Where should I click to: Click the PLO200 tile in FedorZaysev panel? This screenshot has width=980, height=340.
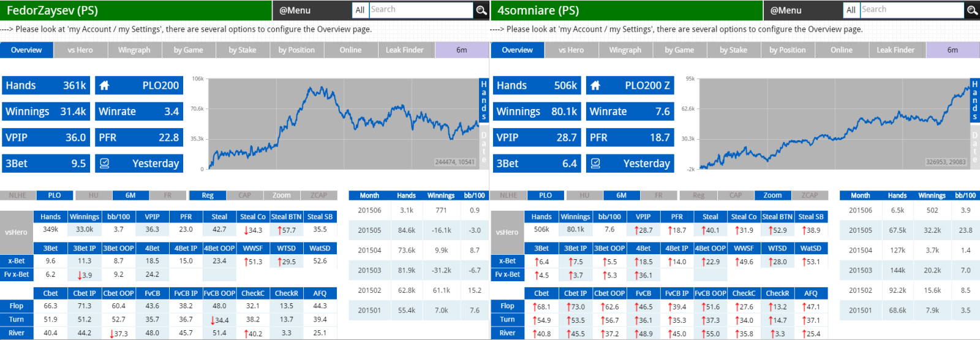pos(139,86)
